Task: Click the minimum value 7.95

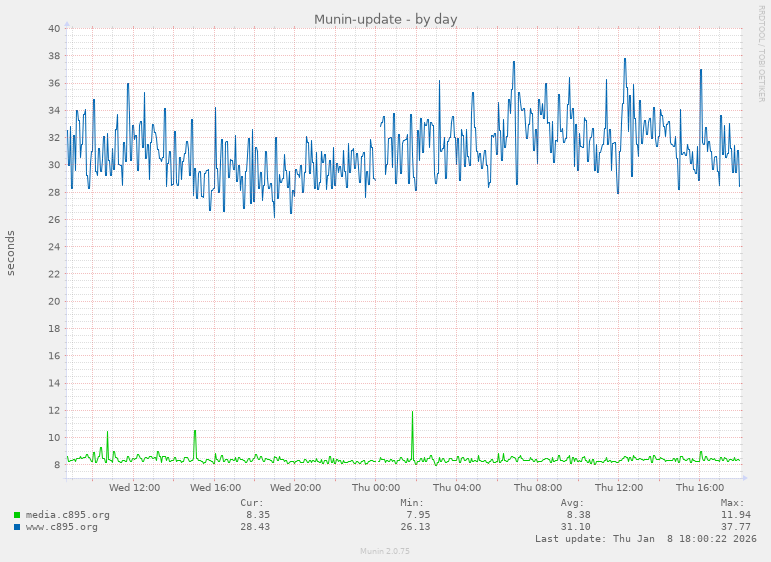Action: coord(418,515)
